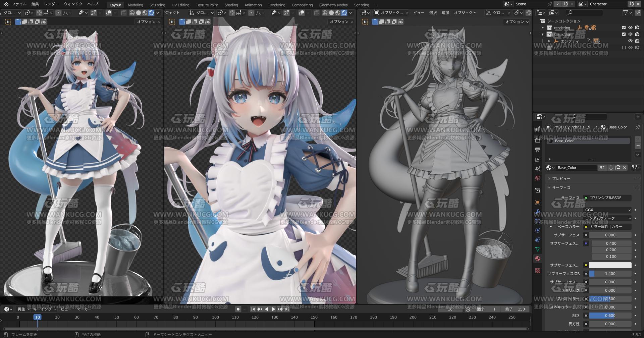
Task: Uncheck the rendering collection checkbox
Action: [x=624, y=28]
